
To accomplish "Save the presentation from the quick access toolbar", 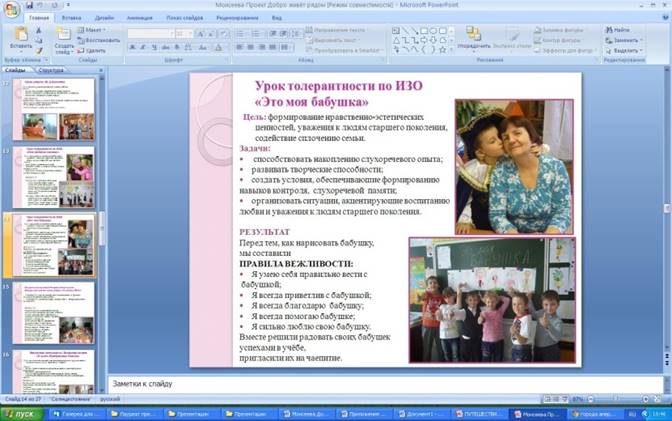I will pos(29,5).
